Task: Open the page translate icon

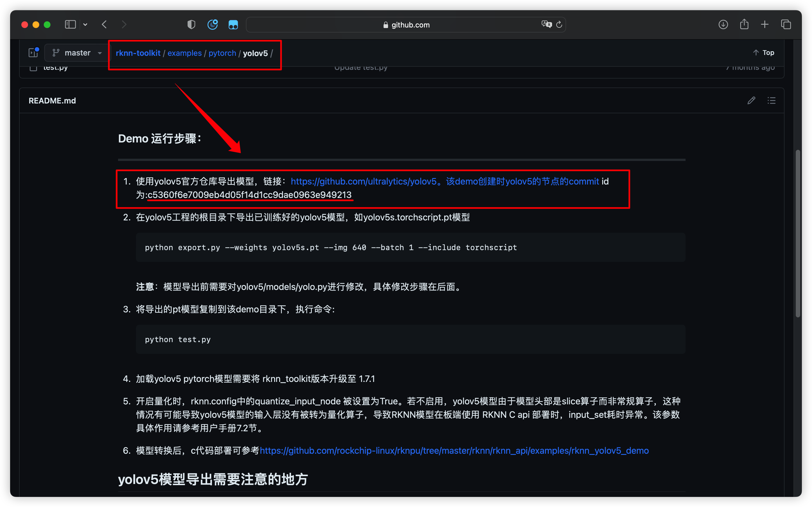Action: pos(546,24)
